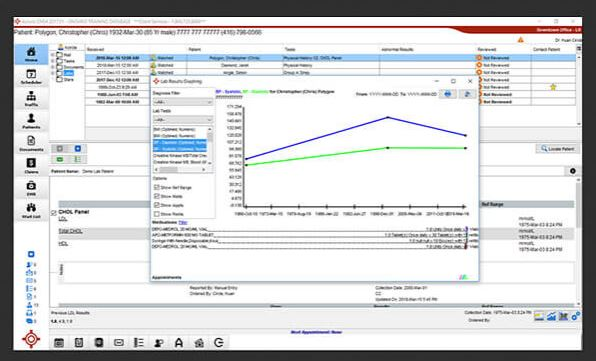Open the Home module in sidebar

point(31,54)
